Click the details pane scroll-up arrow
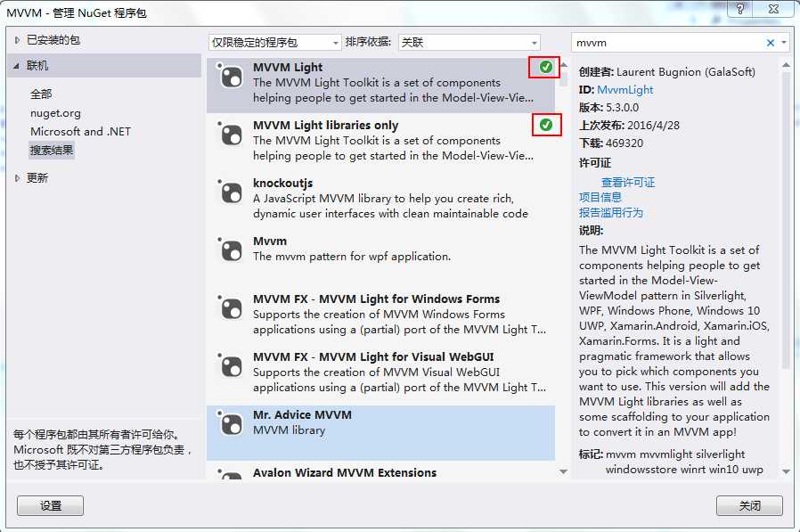Viewport: 800px width, 532px height. (x=786, y=65)
